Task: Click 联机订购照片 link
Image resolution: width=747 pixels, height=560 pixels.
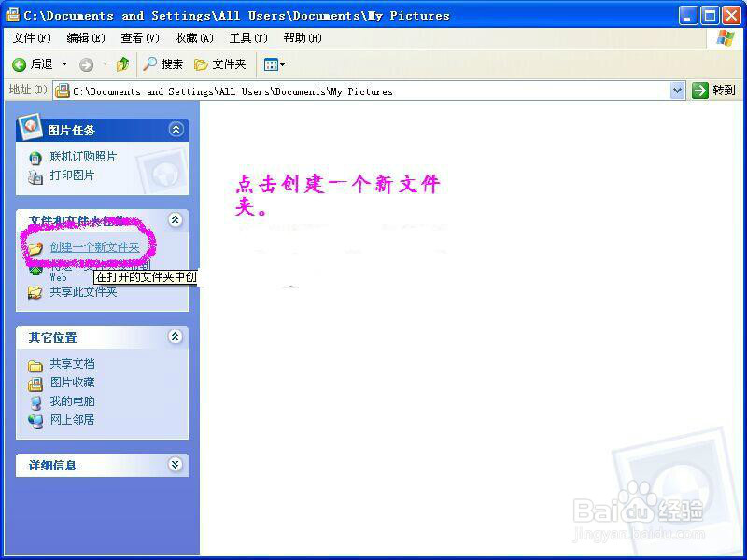Action: tap(83, 156)
